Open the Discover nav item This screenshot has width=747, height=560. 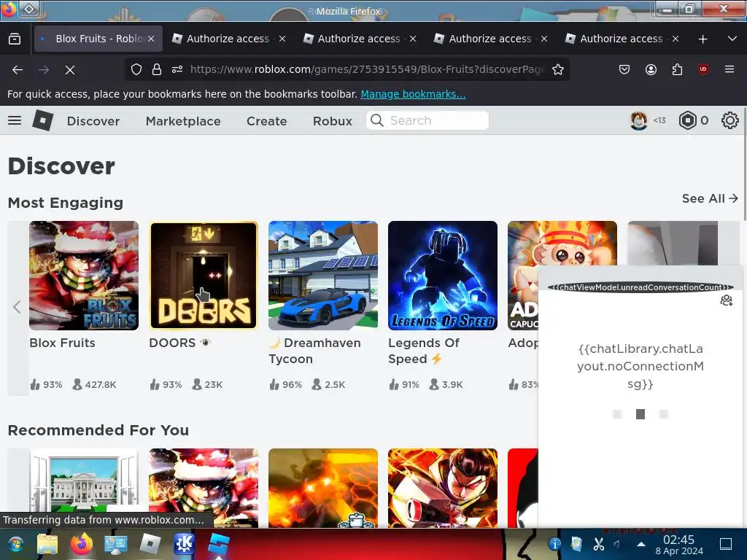pos(93,121)
